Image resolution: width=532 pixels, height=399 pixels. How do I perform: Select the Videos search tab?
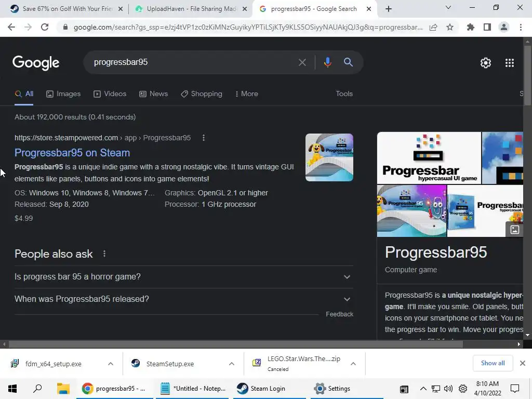110,94
